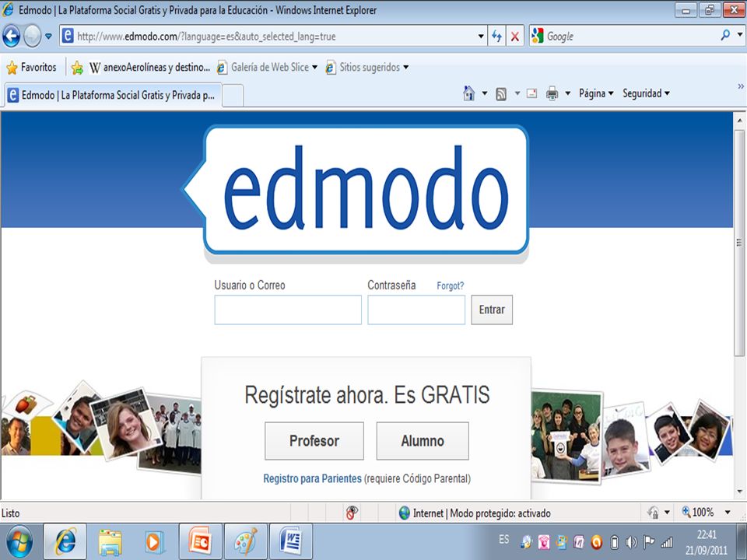Click the Google search box

pyautogui.click(x=629, y=37)
